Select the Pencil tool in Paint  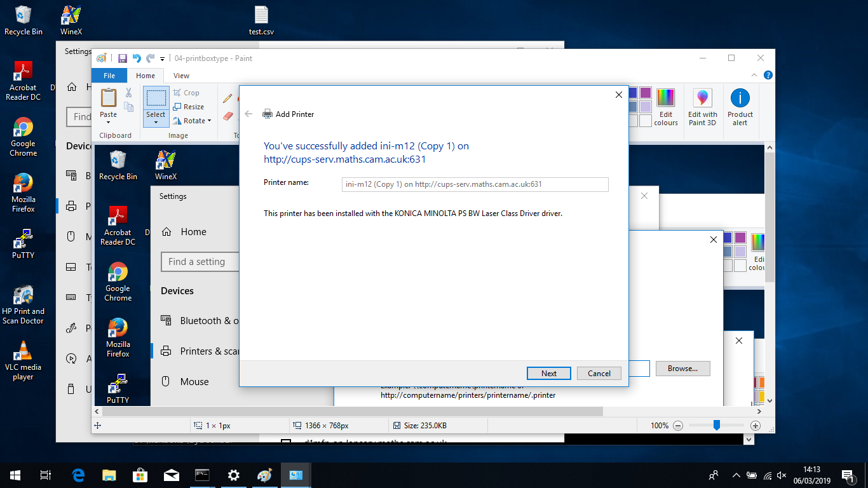point(227,98)
